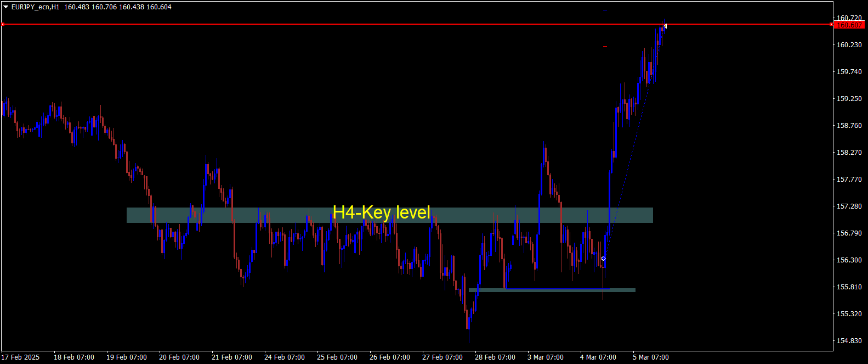Click the 156.790 price scale label
868x364 pixels.
coord(849,233)
